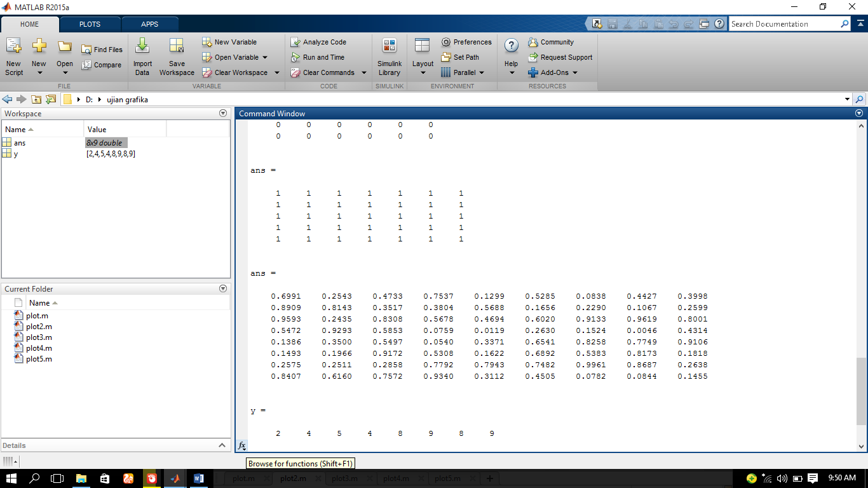
Task: Run Analyze Code
Action: click(318, 42)
